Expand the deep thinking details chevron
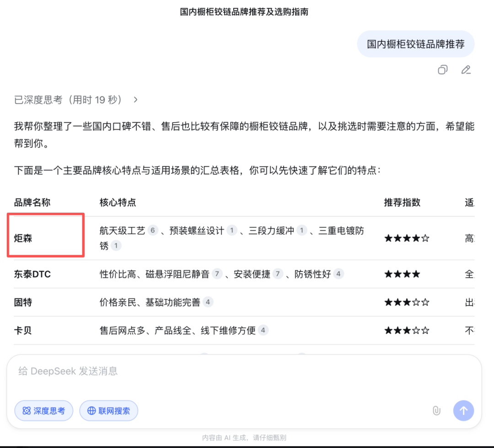Screen dimensions: 494x448 (x=135, y=100)
